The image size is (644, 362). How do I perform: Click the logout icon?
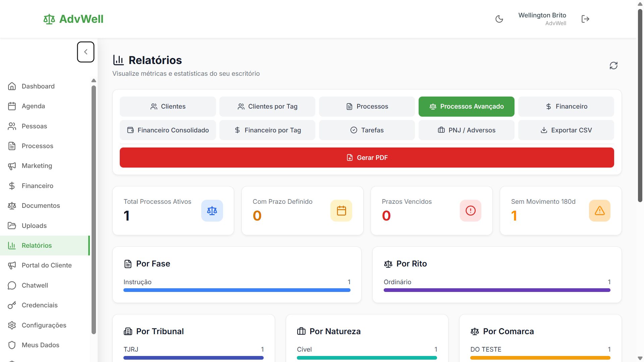585,19
